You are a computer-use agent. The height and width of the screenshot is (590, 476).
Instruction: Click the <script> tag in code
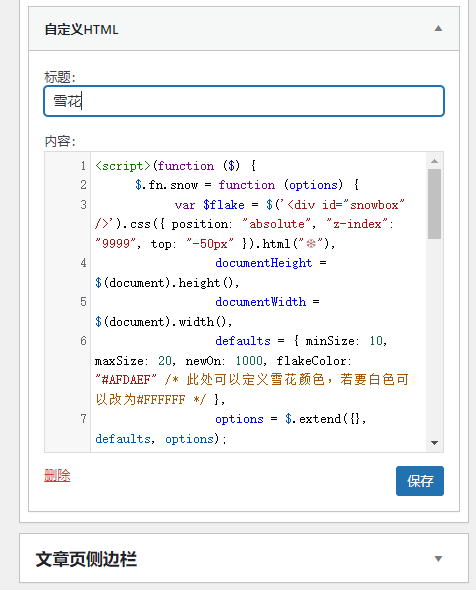point(123,166)
